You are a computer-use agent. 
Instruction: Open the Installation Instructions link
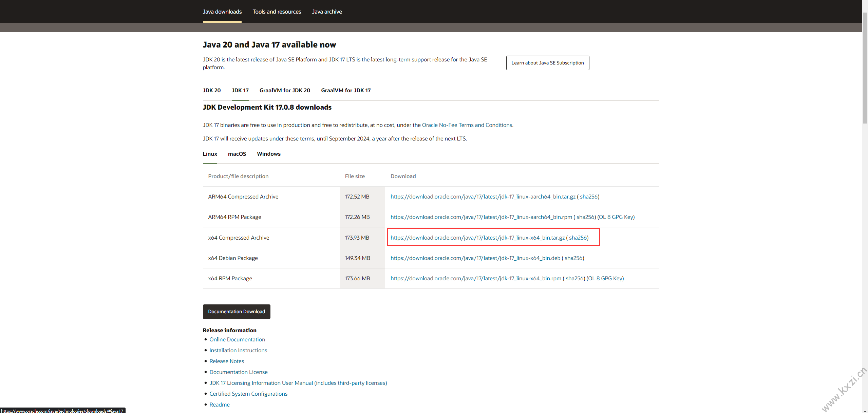pyautogui.click(x=238, y=350)
